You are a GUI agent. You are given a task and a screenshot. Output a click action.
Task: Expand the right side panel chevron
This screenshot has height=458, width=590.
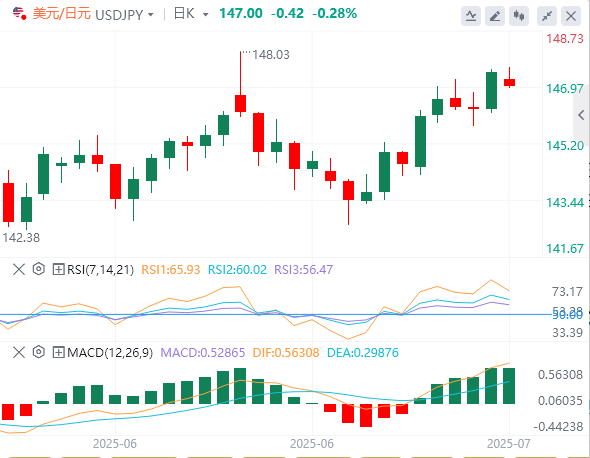click(581, 115)
